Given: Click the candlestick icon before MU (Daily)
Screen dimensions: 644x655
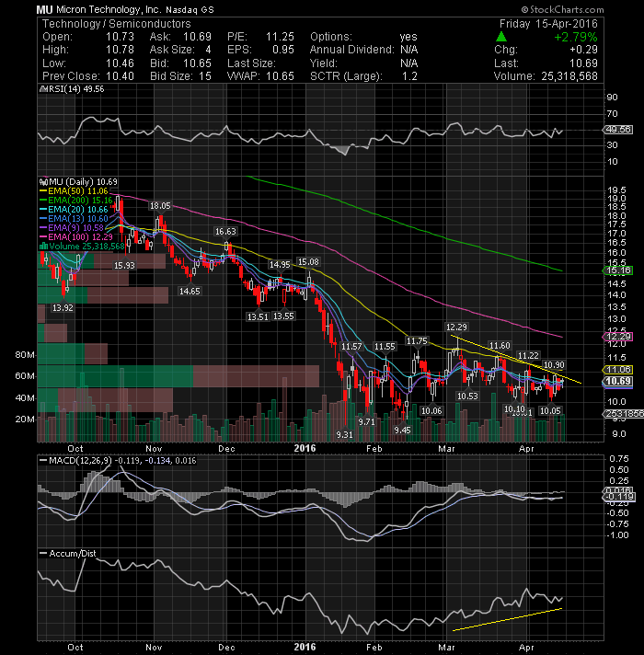Looking at the screenshot, I should 43,182.
